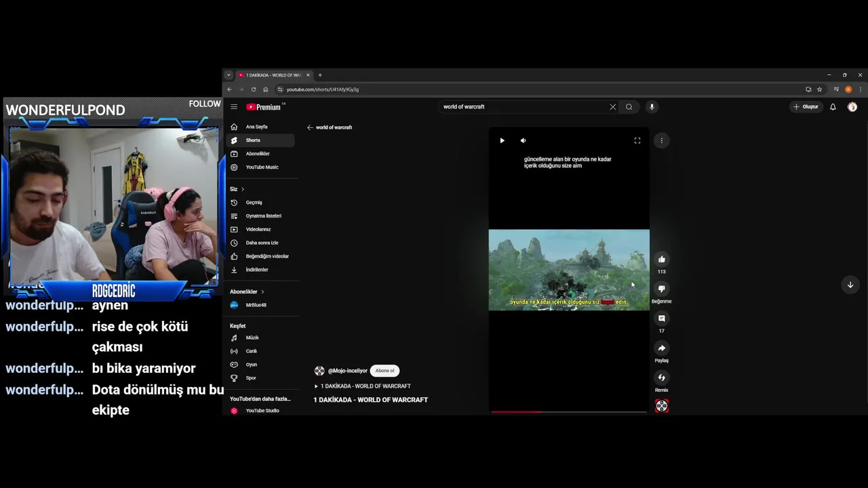Open Ana Sayfa in sidebar

click(260, 127)
